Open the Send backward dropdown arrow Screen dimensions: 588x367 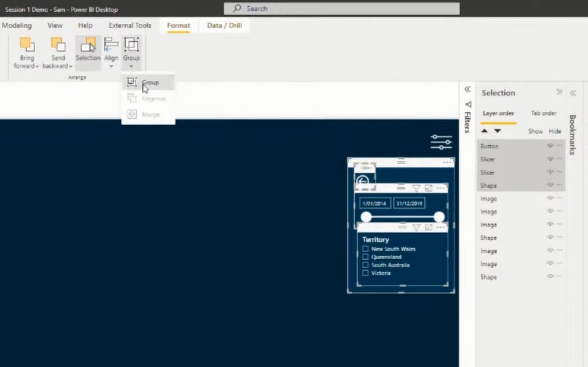71,67
